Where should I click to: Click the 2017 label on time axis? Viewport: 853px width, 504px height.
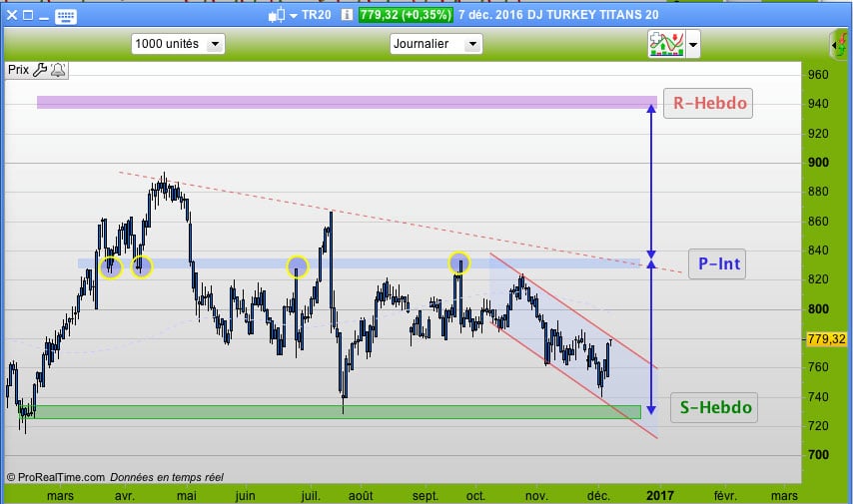pos(660,496)
